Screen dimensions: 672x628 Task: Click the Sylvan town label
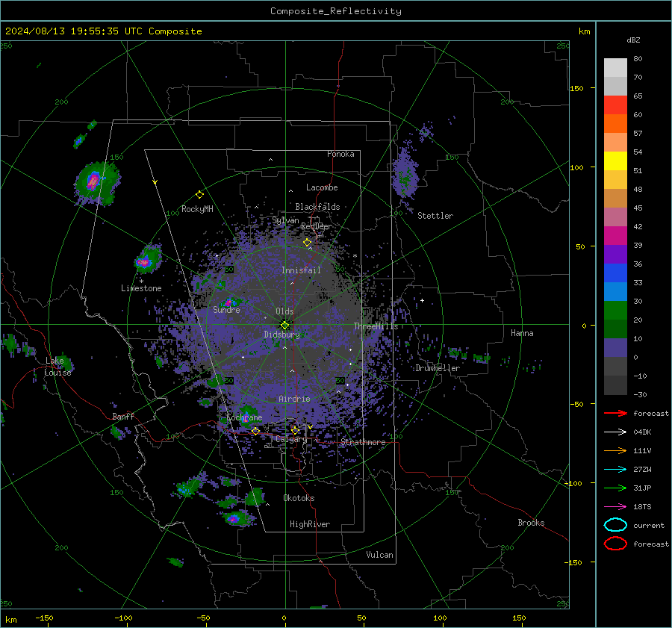(x=285, y=220)
